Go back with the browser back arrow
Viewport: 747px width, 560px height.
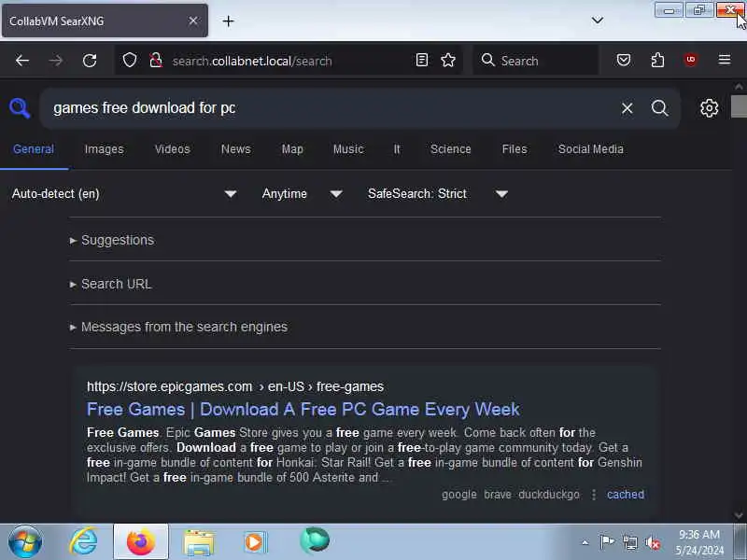click(22, 61)
